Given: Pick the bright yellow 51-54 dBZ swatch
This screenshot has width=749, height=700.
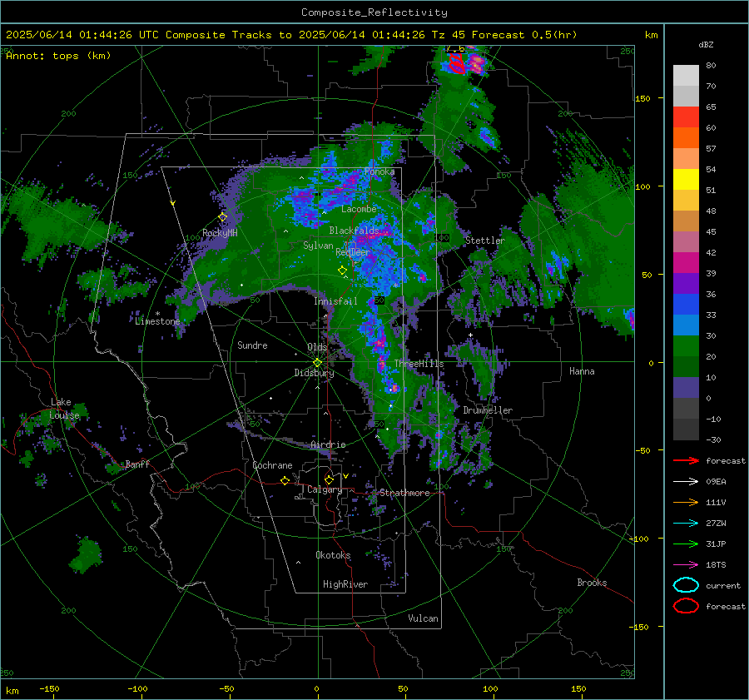Looking at the screenshot, I should coord(686,180).
